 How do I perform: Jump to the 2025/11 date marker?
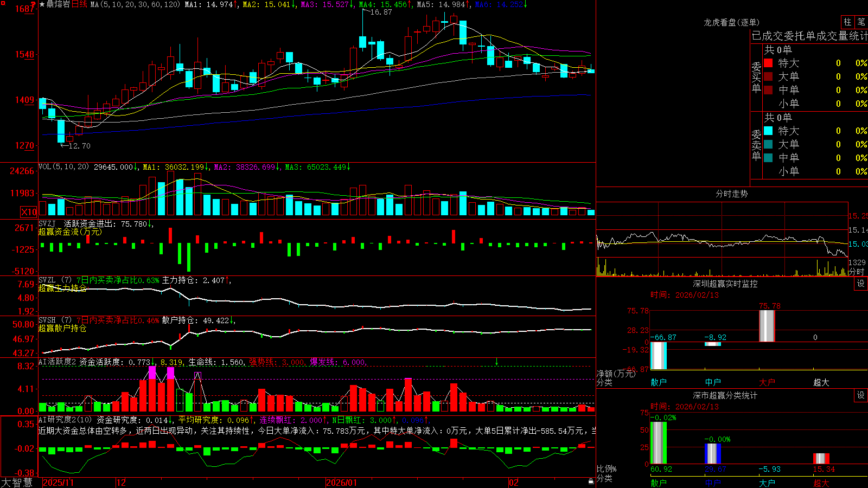pos(58,483)
